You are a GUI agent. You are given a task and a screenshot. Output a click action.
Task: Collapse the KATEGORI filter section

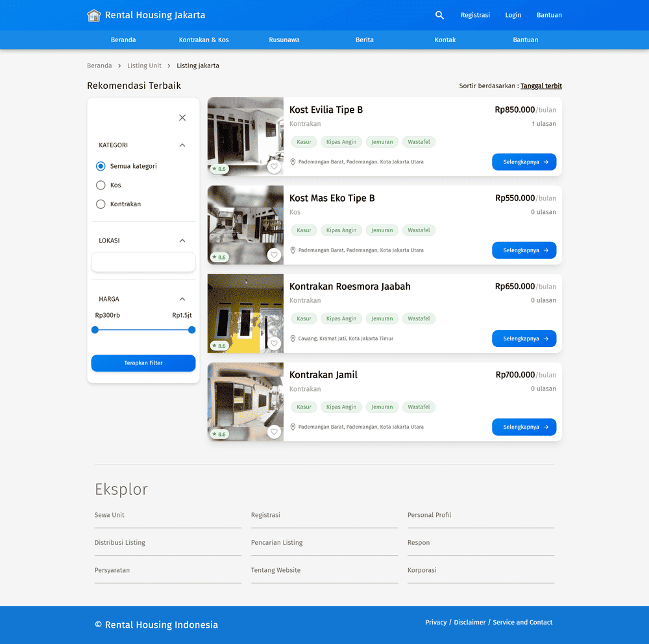(x=182, y=145)
